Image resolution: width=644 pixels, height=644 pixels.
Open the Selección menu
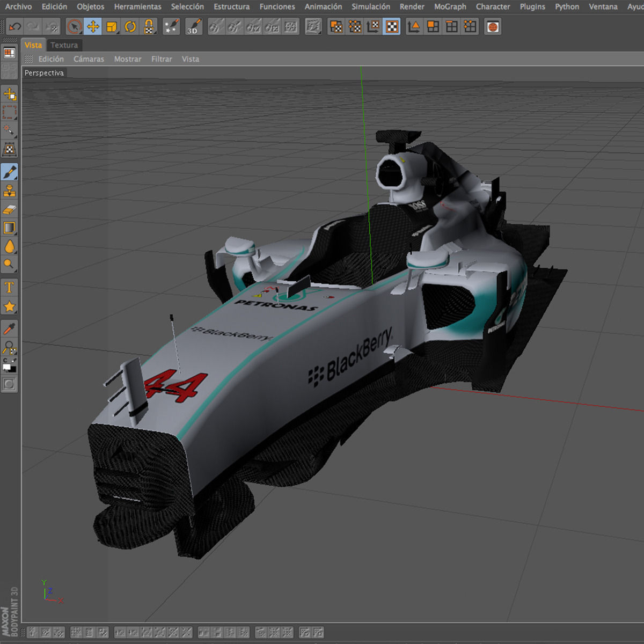tap(187, 6)
